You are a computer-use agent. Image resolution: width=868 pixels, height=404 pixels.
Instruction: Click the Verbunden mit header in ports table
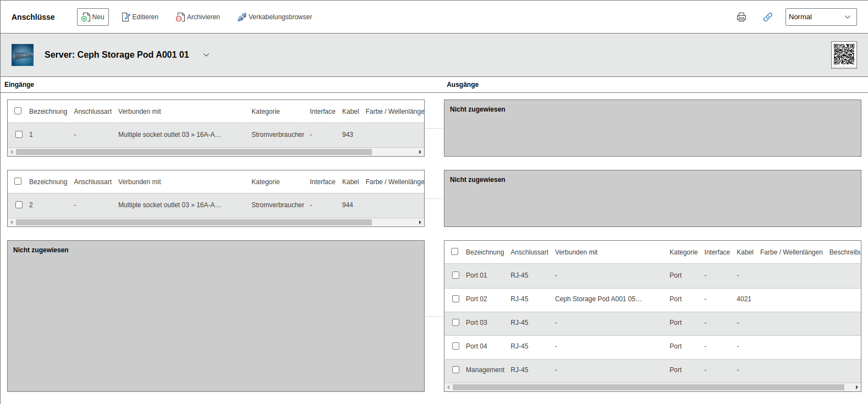tap(576, 252)
